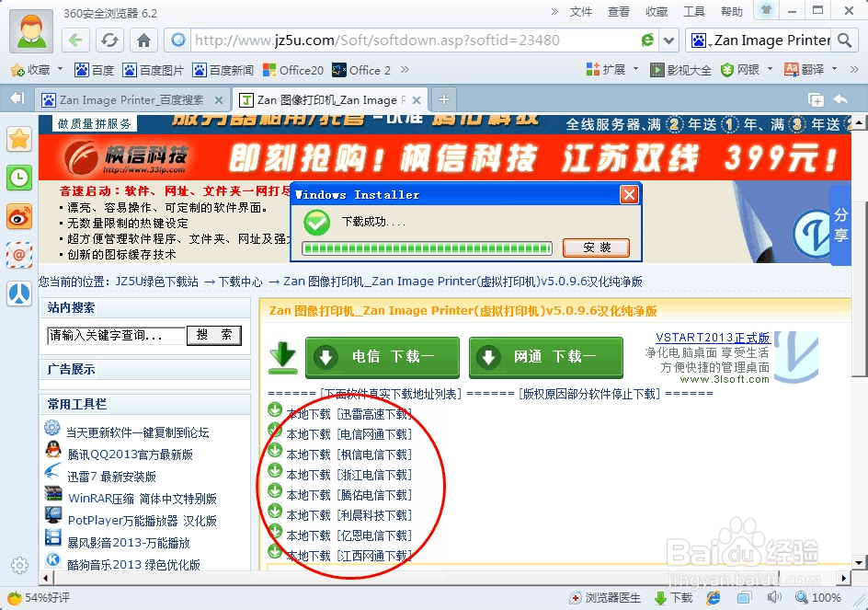Click the 浙江电信下载 link
The width and height of the screenshot is (868, 610).
[x=375, y=475]
